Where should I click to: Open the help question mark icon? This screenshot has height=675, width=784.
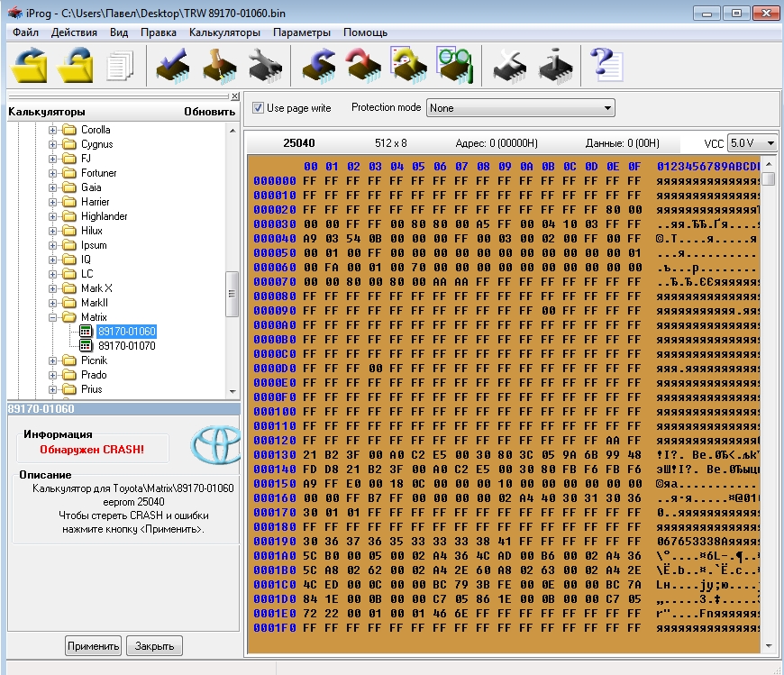606,65
